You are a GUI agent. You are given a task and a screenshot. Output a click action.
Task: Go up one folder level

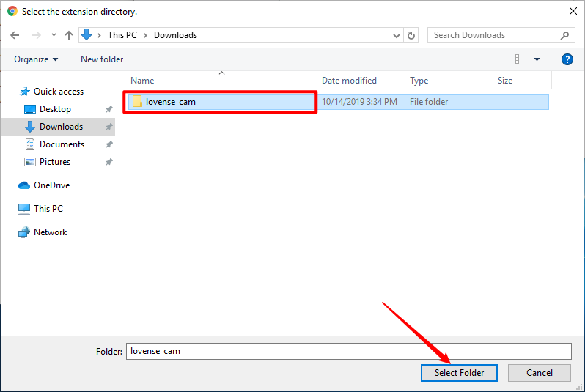coord(69,35)
